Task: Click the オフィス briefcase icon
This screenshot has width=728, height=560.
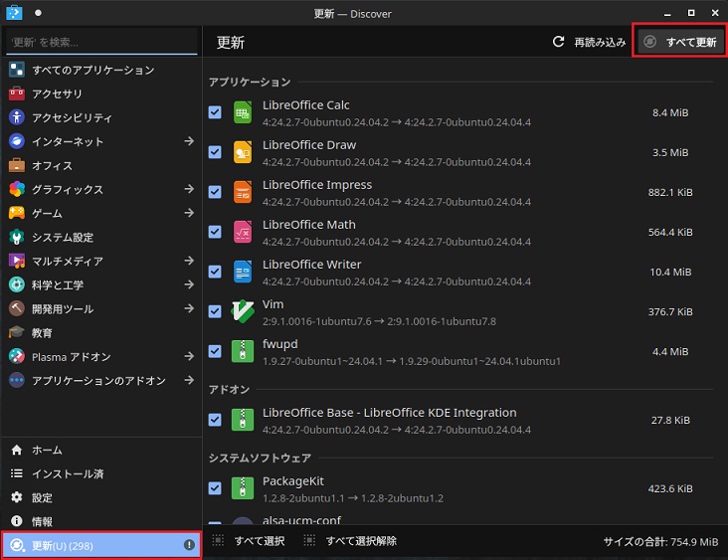Action: [x=17, y=165]
